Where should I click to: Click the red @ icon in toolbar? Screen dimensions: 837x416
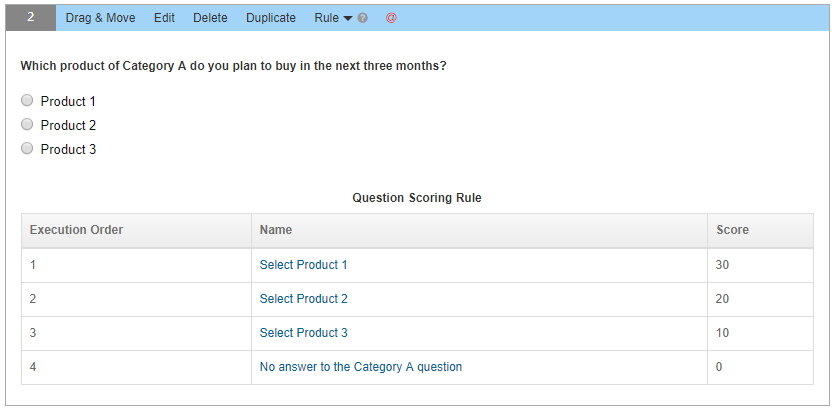tap(391, 18)
